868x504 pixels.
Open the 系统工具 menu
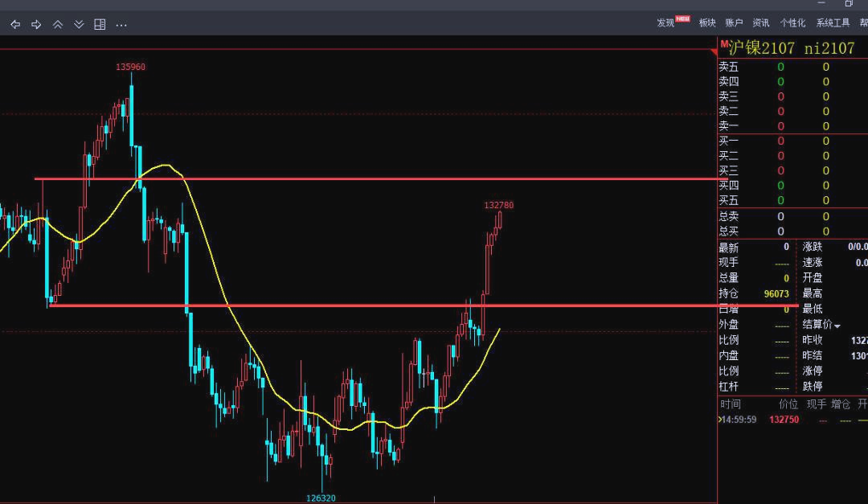833,23
